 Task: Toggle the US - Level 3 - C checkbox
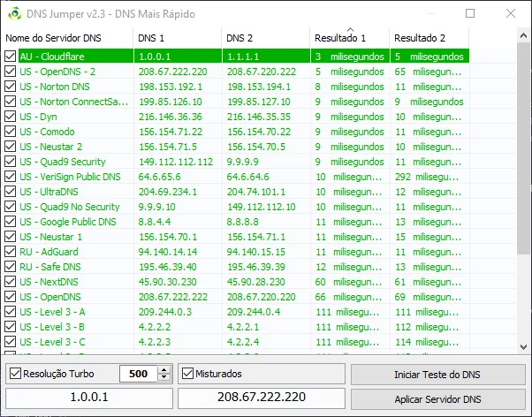point(11,342)
